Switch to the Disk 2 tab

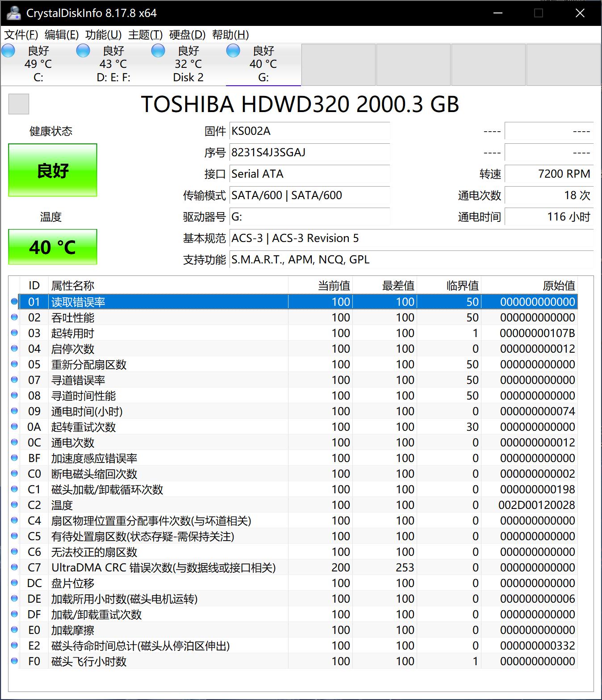188,64
